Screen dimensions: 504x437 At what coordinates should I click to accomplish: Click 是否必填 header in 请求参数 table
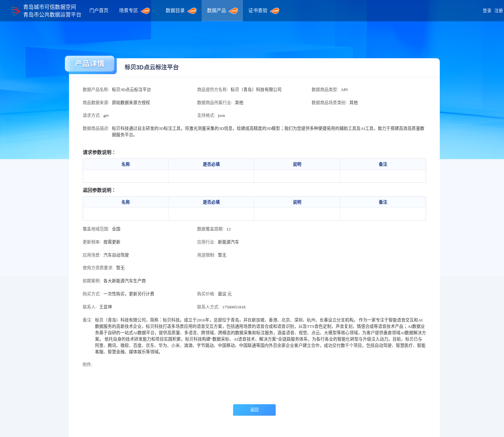211,164
